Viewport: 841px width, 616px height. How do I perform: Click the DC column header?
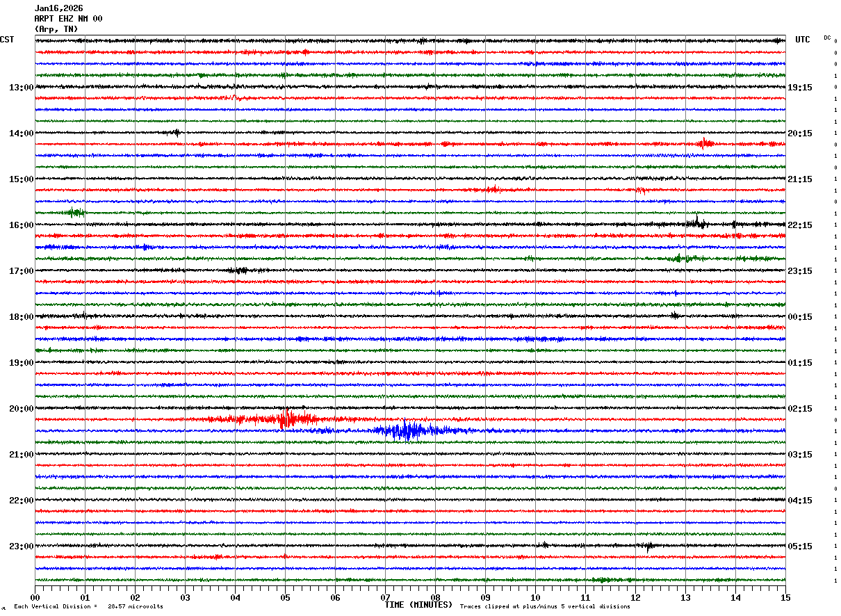[827, 38]
